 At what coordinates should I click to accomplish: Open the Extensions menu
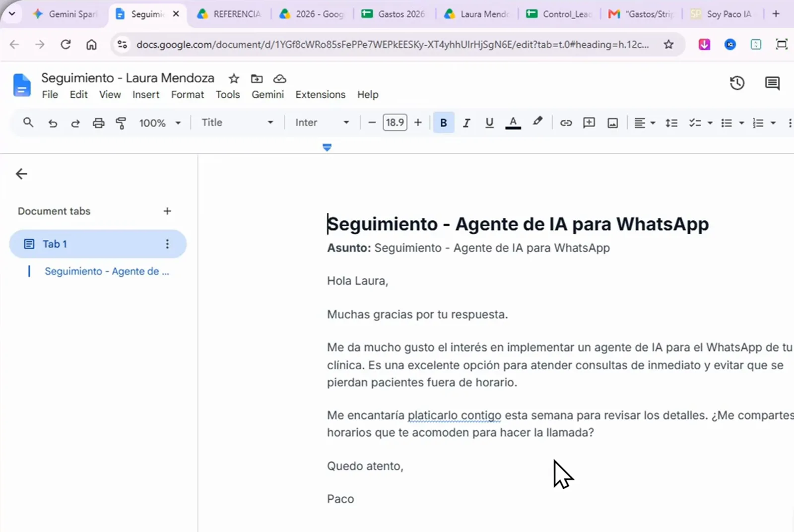pyautogui.click(x=321, y=94)
